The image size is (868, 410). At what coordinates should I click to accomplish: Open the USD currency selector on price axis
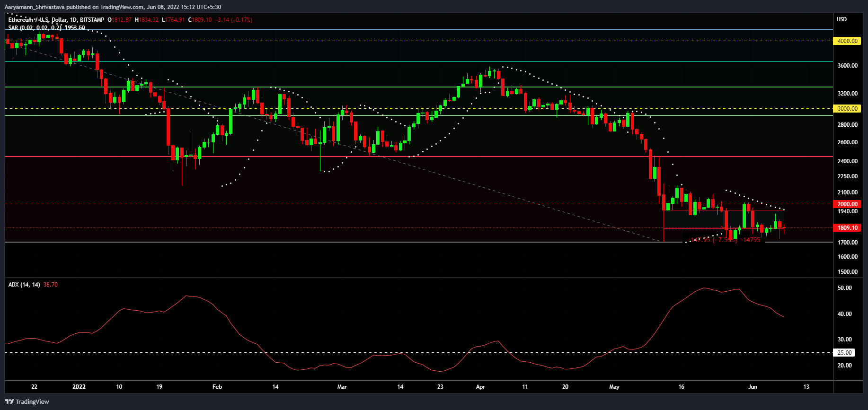pos(841,19)
